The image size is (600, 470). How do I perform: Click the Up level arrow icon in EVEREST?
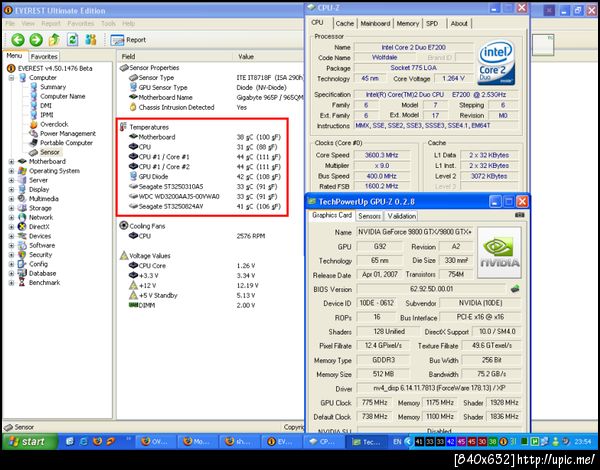point(54,39)
